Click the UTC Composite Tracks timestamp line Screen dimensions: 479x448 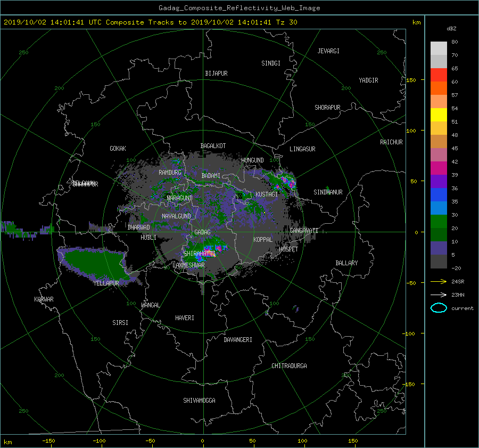150,22
